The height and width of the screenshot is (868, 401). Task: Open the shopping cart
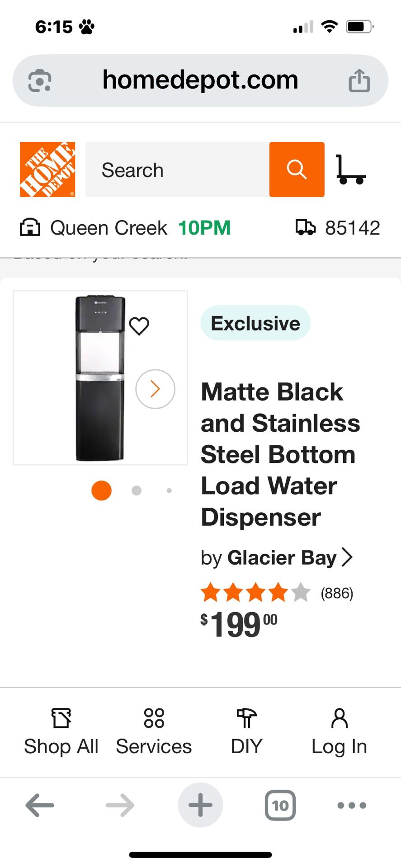pos(350,170)
